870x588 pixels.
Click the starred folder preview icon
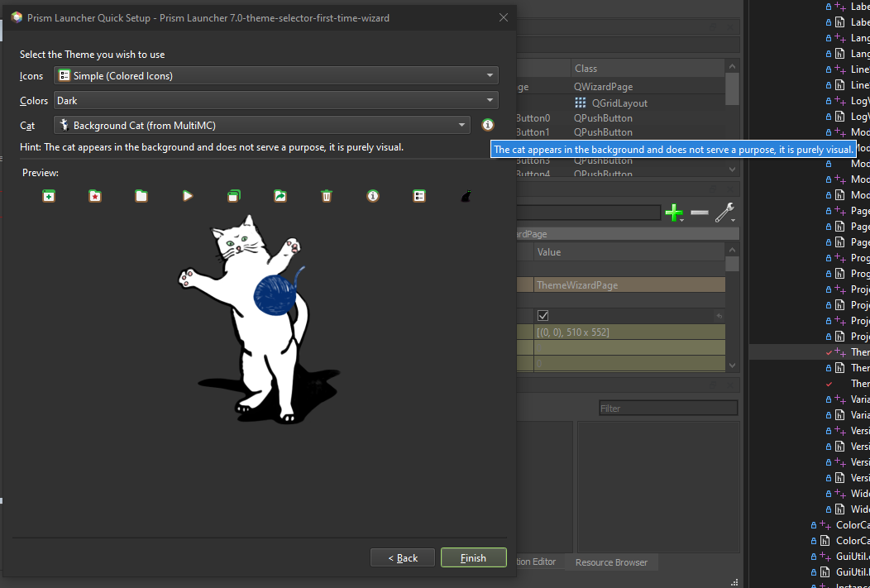[x=95, y=196]
